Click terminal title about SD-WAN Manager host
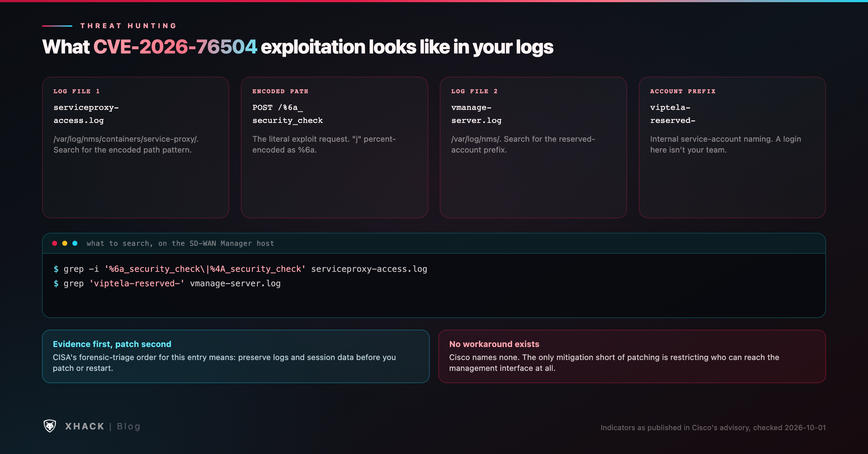 click(x=180, y=243)
